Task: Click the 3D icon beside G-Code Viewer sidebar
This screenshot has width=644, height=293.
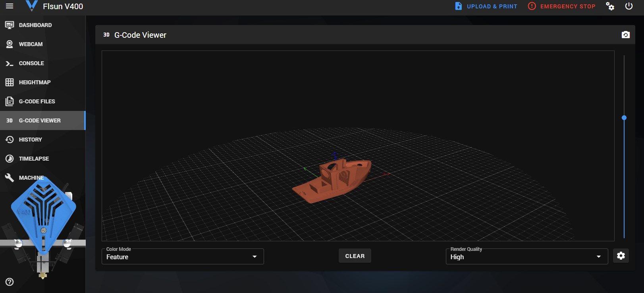Action: 10,120
